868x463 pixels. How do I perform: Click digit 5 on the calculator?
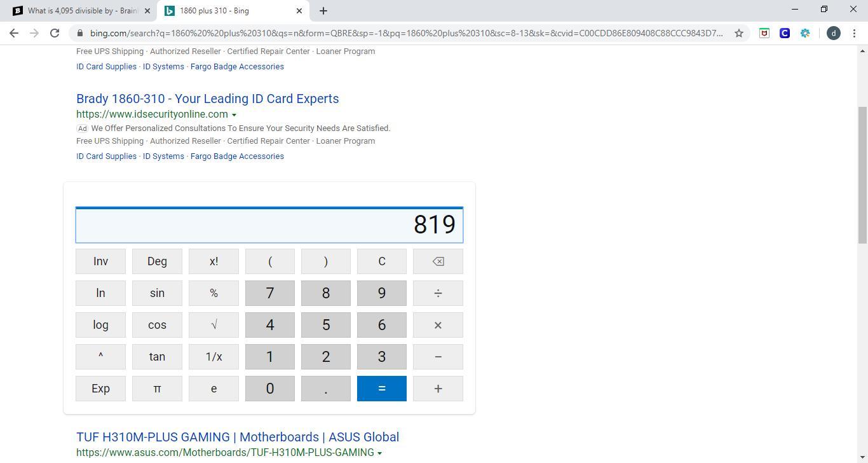[x=326, y=325]
